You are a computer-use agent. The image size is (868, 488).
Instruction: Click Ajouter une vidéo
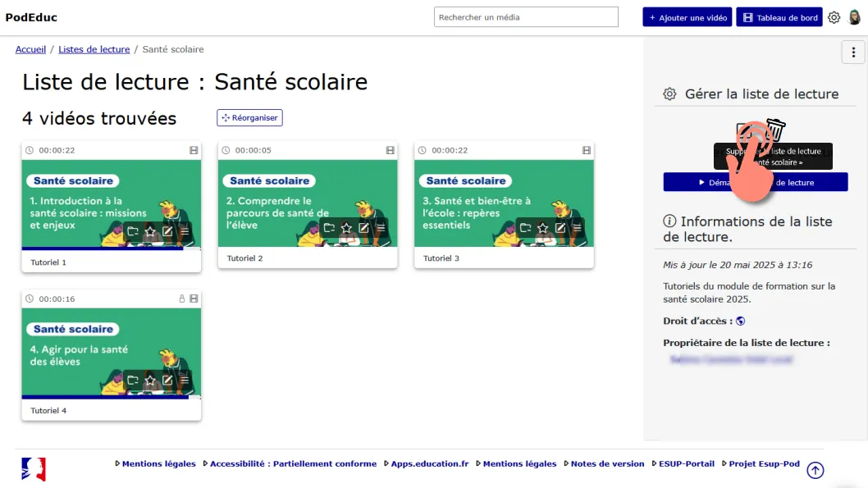click(x=687, y=17)
